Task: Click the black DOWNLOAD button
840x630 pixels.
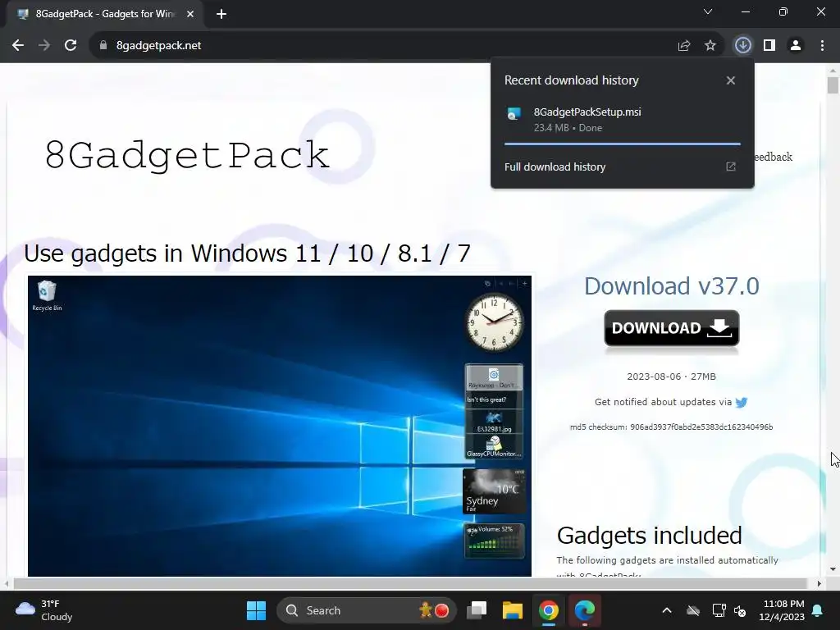Action: pyautogui.click(x=672, y=328)
